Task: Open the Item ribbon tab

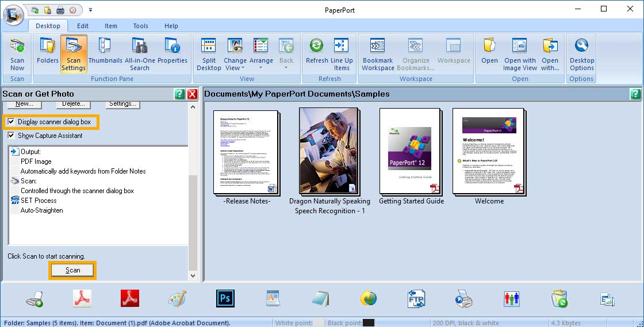Action: point(110,26)
